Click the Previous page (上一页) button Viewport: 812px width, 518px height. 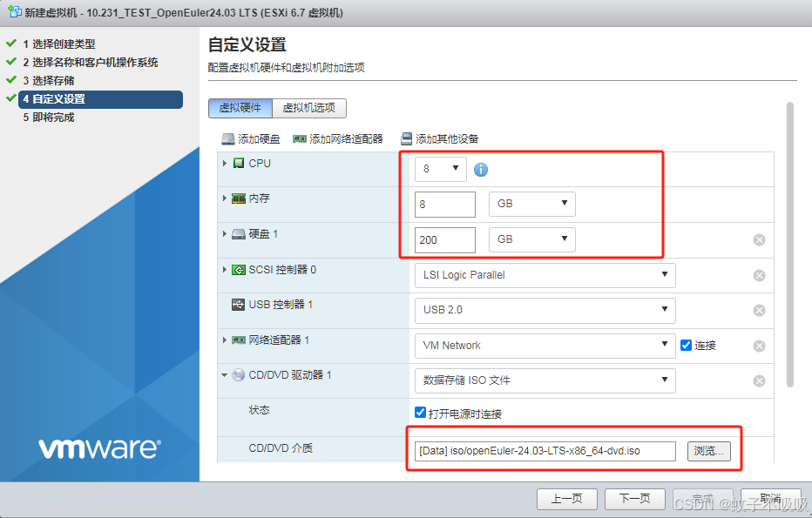(567, 499)
